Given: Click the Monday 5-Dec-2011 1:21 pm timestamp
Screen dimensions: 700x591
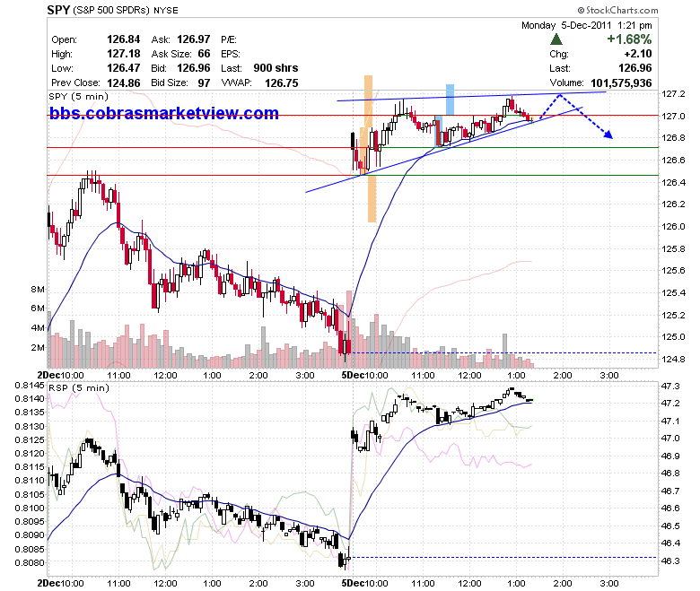Looking at the screenshot, I should point(587,25).
